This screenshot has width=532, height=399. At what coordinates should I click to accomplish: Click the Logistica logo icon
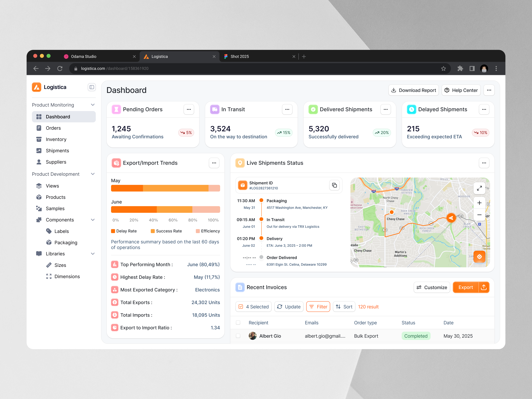37,87
